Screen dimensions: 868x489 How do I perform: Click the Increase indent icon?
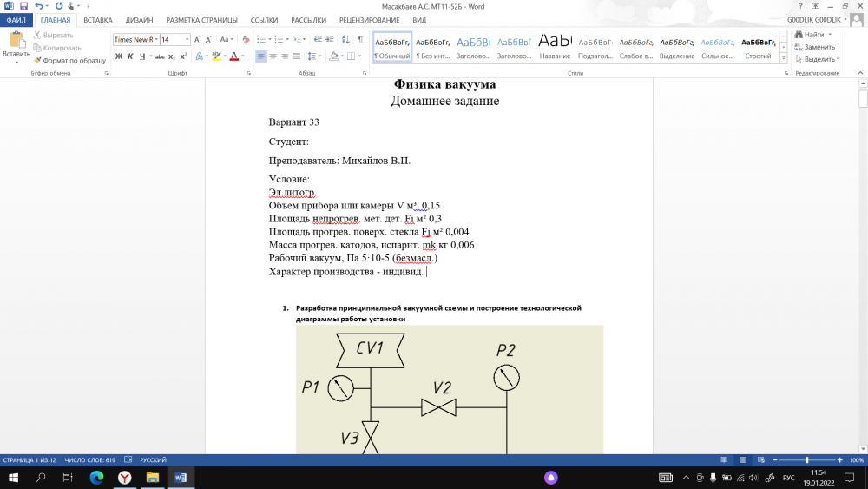(x=329, y=39)
